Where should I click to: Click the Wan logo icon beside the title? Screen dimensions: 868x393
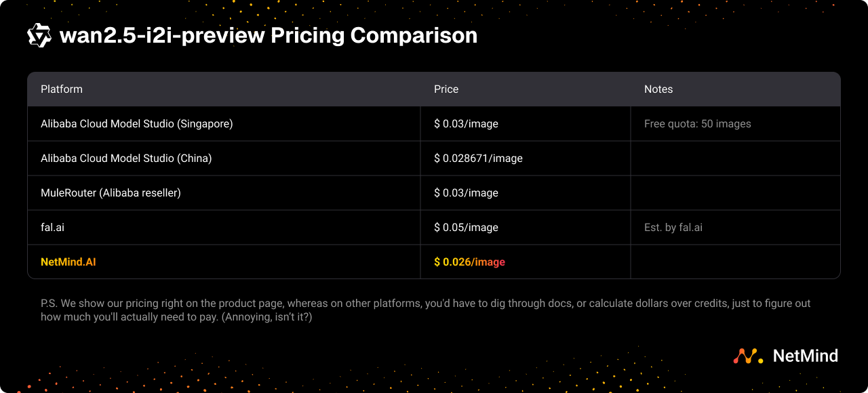click(39, 35)
